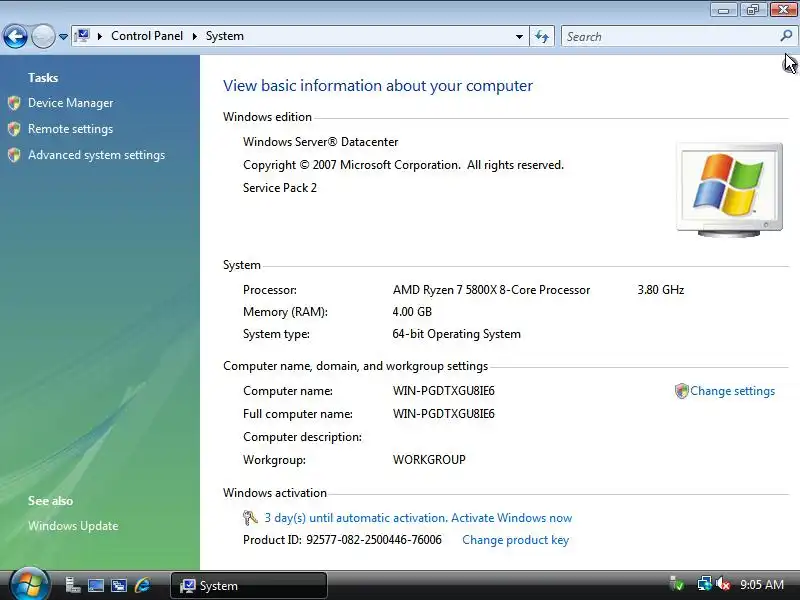
Task: Click the Windows Server Datacenter edition text
Action: pyautogui.click(x=320, y=142)
